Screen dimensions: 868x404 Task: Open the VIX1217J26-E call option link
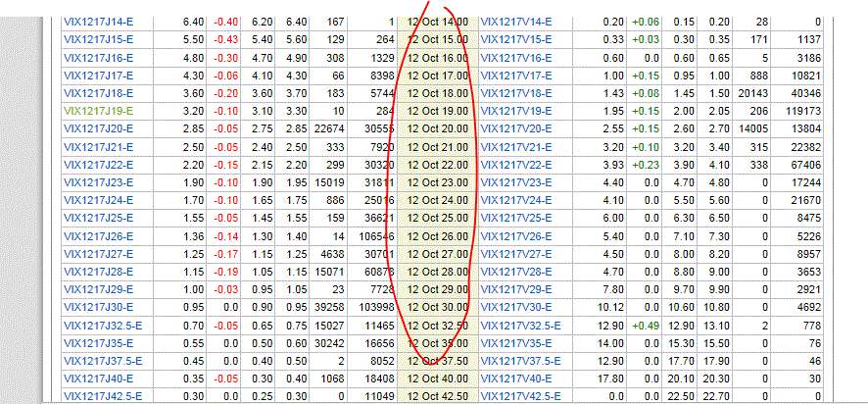click(99, 236)
